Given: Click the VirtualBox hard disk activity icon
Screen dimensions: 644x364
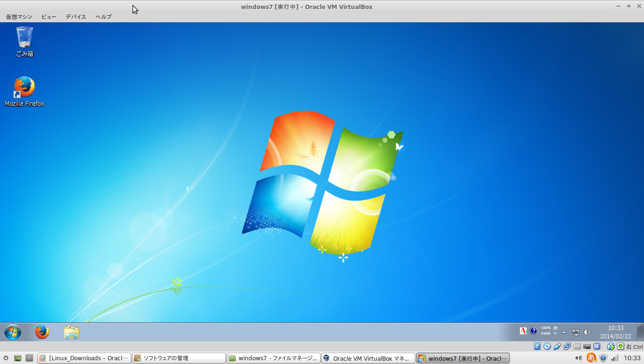Looking at the screenshot, I should [x=537, y=346].
